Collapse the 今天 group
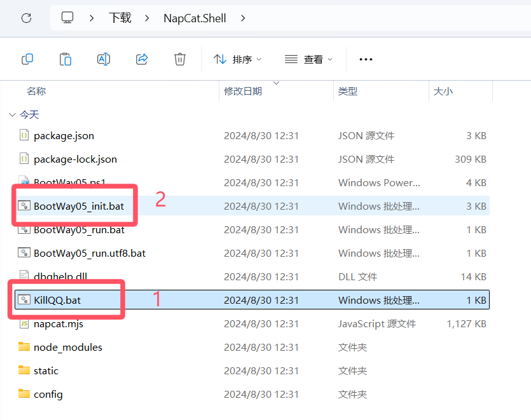Image resolution: width=531 pixels, height=420 pixels. [x=12, y=115]
